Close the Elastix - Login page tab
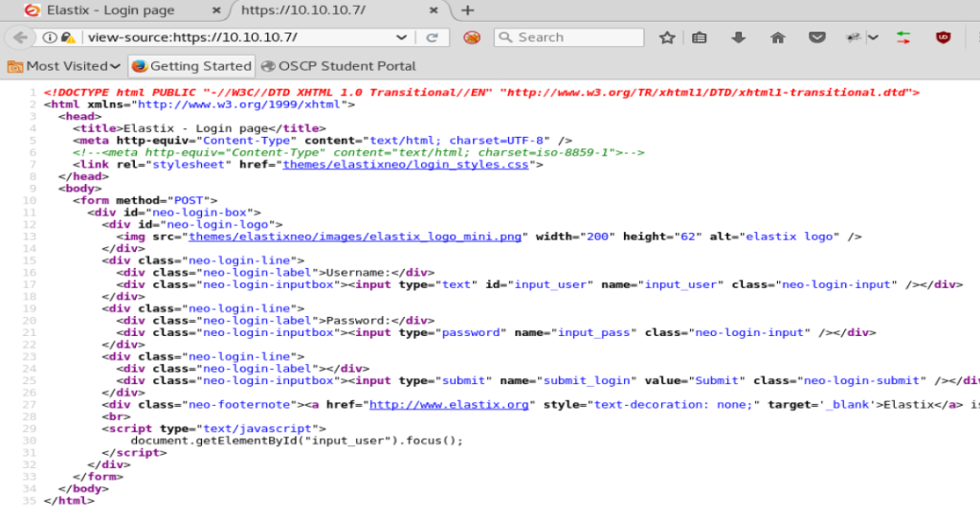Screen dimensions: 980x519 point(216,11)
